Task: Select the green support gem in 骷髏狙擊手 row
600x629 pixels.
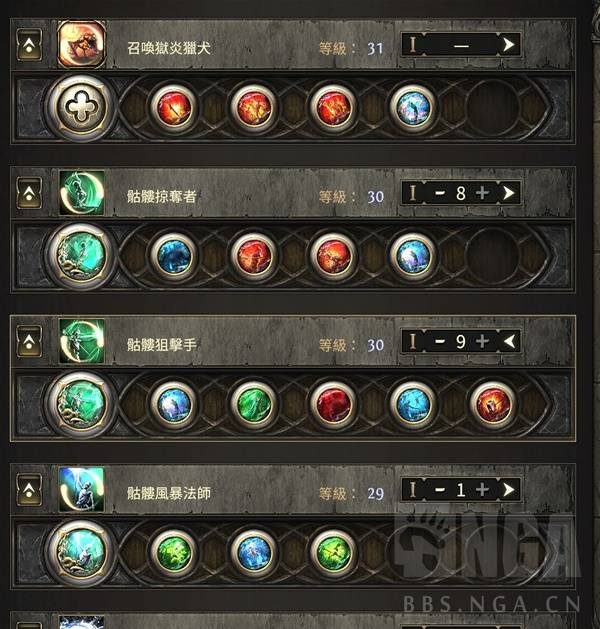Action: click(x=253, y=404)
